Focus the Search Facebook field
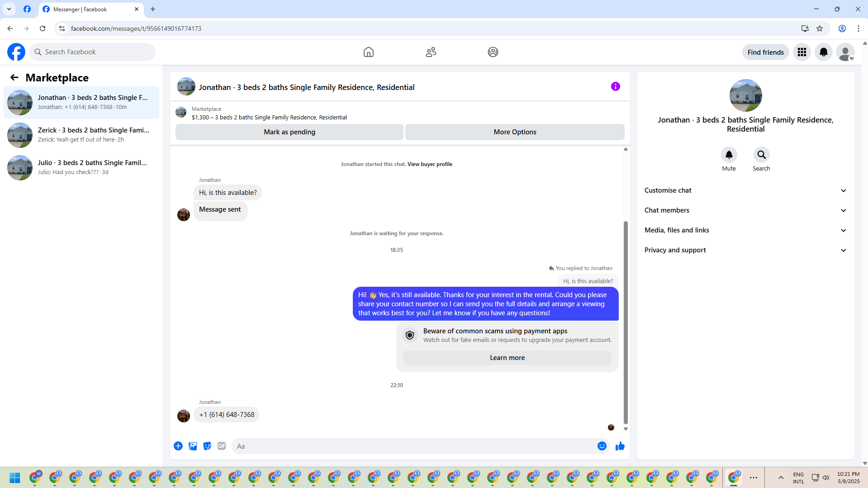This screenshot has width=868, height=488. pos(92,52)
